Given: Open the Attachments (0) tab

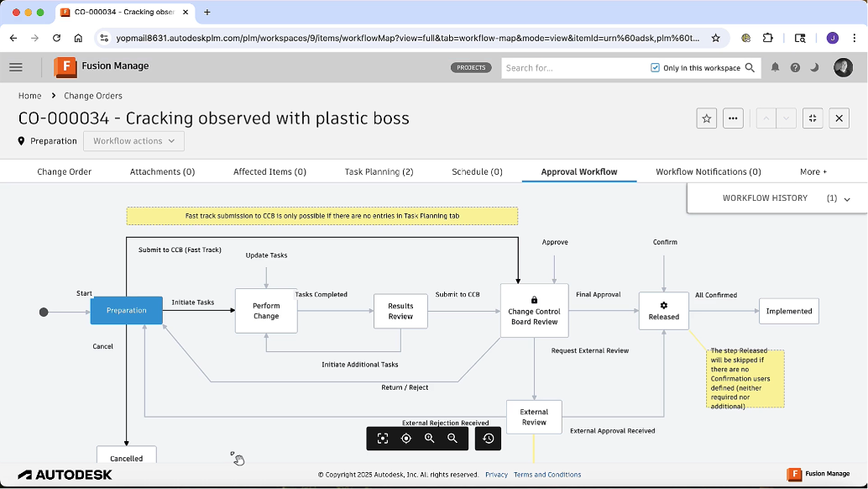Looking at the screenshot, I should coord(162,171).
